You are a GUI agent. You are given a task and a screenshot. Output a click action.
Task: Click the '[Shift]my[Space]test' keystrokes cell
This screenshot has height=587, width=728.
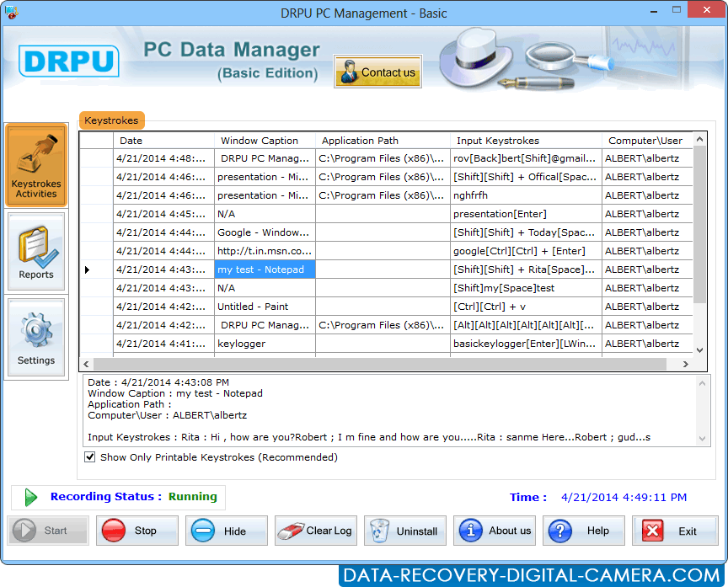(526, 288)
